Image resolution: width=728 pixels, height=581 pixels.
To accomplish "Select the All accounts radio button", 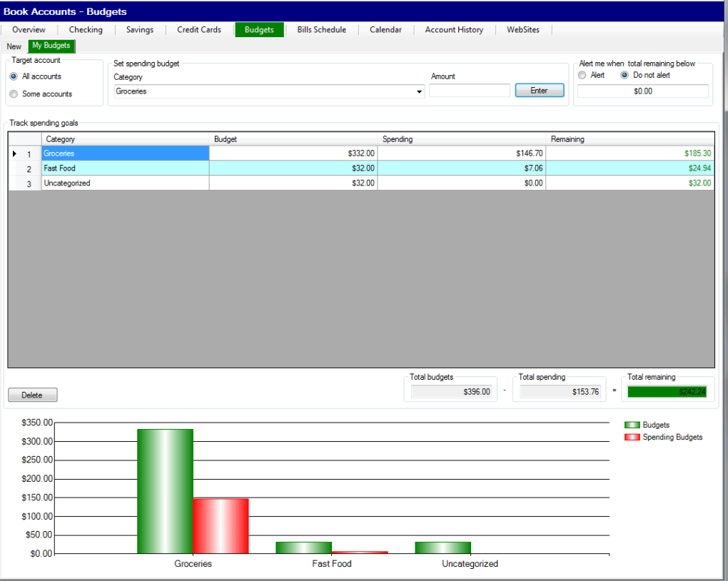I will (x=12, y=76).
